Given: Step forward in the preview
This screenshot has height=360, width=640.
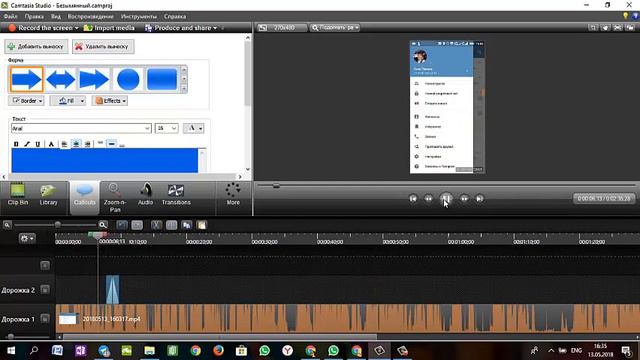Looking at the screenshot, I should 464,199.
